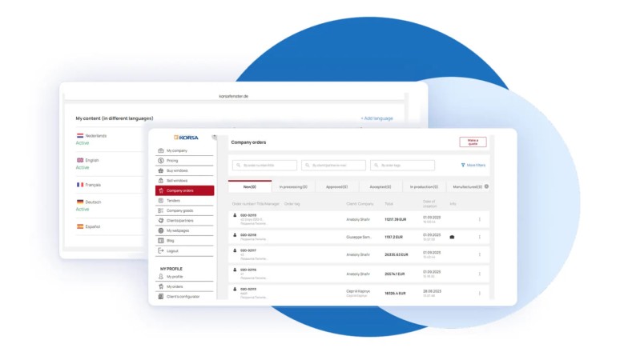Open three-dot menu for order 020-0219
Image resolution: width=620 pixels, height=364 pixels.
point(480,218)
